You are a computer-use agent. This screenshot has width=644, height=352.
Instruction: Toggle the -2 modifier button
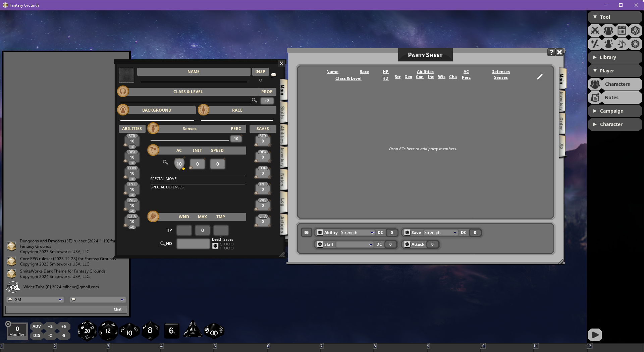(x=50, y=336)
